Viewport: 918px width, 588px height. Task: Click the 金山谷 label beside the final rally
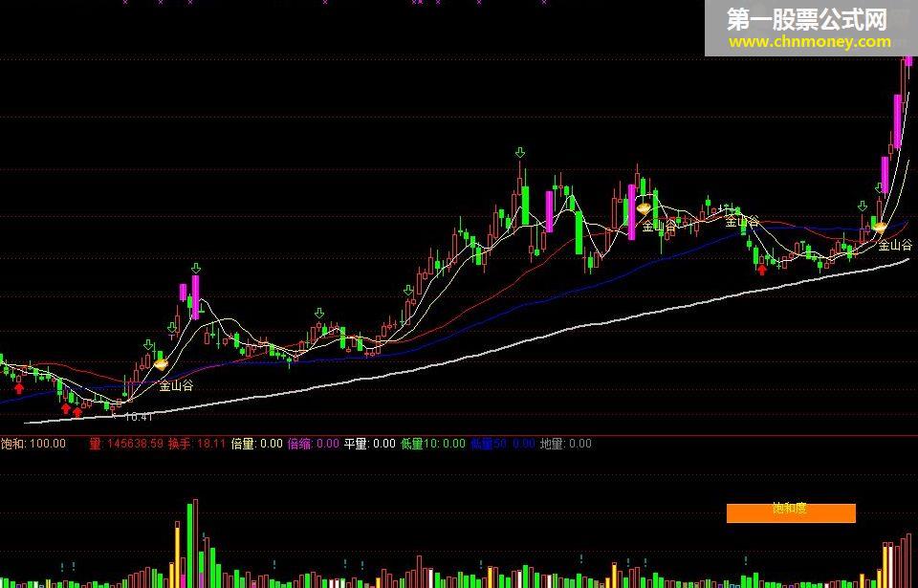(895, 245)
